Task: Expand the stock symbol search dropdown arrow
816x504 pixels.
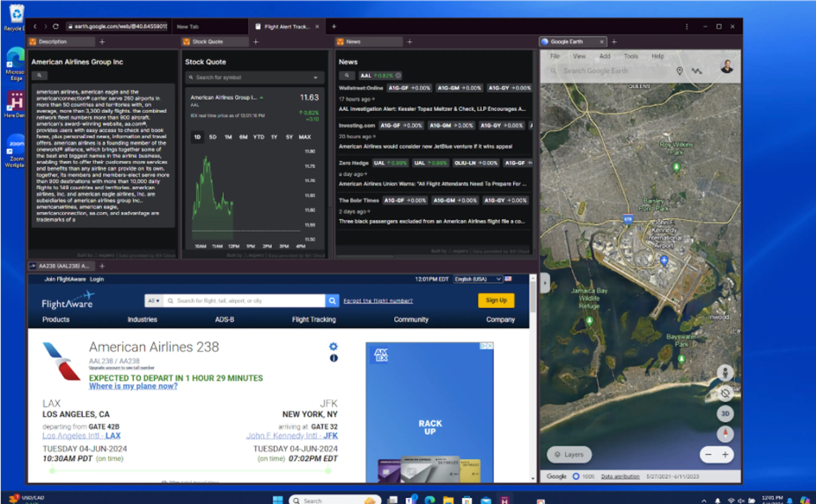Action: click(x=315, y=78)
